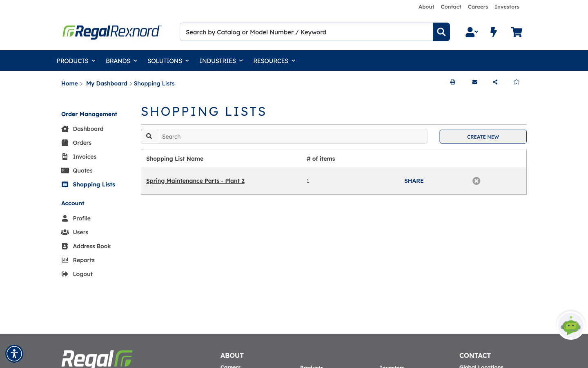The height and width of the screenshot is (368, 588).
Task: Open accessibility options icon
Action: (x=14, y=354)
